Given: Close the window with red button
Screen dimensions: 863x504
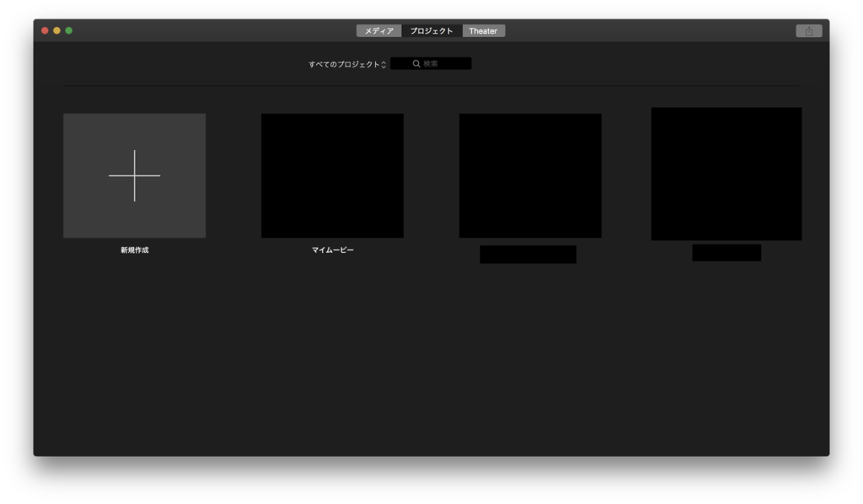Looking at the screenshot, I should point(46,31).
